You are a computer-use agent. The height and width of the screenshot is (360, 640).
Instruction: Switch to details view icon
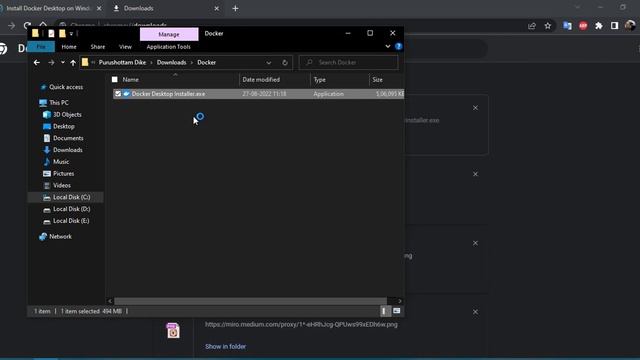[384, 311]
